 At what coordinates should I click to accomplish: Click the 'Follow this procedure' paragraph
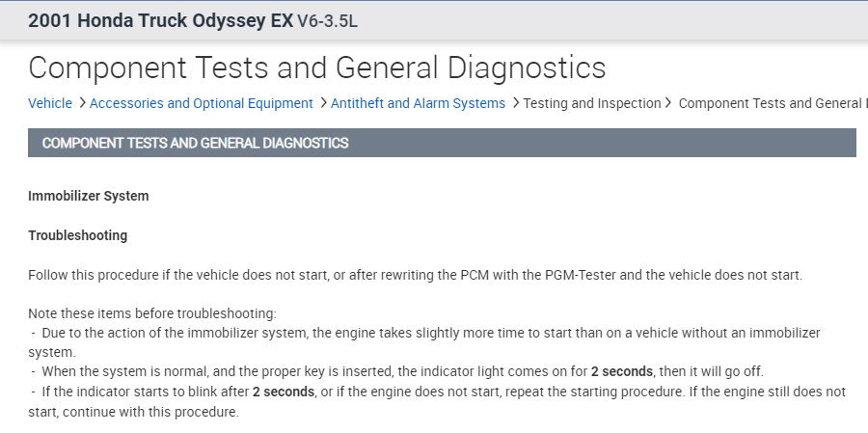tap(415, 275)
